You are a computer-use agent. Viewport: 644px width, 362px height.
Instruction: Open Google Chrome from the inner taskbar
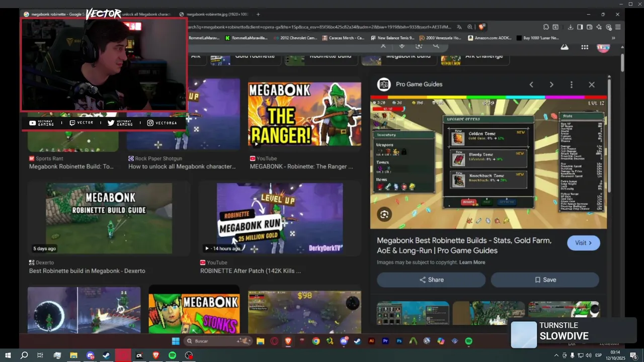[315, 341]
